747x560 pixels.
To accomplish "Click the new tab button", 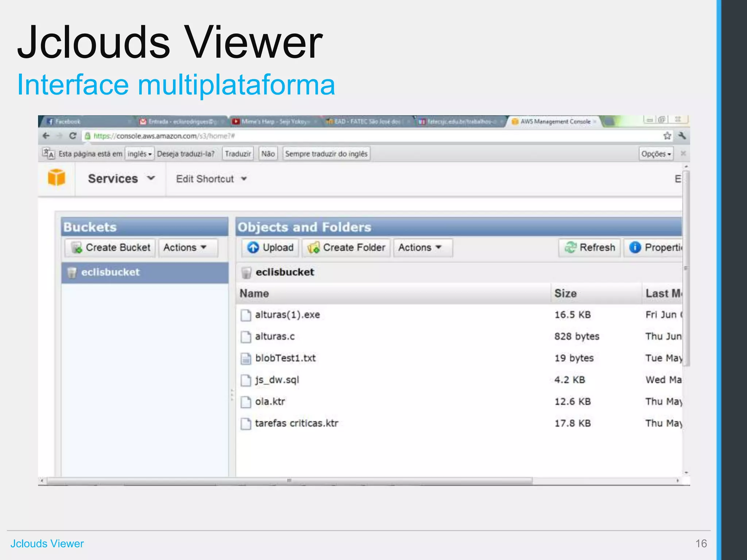I will [x=609, y=121].
